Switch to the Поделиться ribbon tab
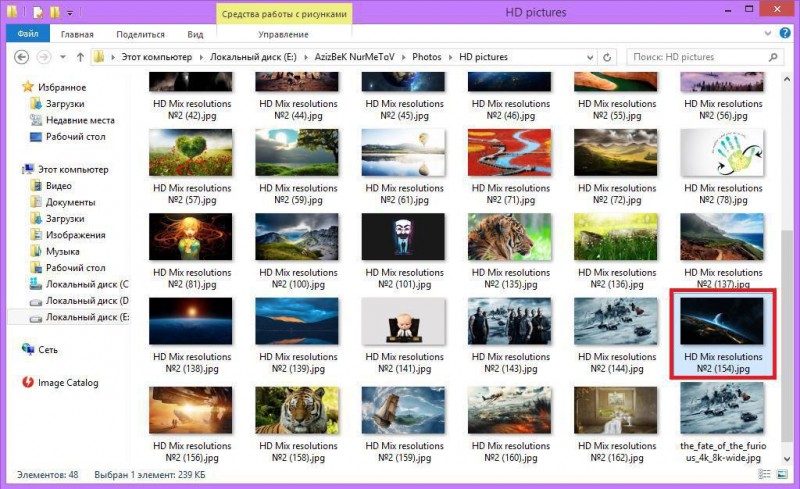The image size is (800, 489). tap(140, 34)
